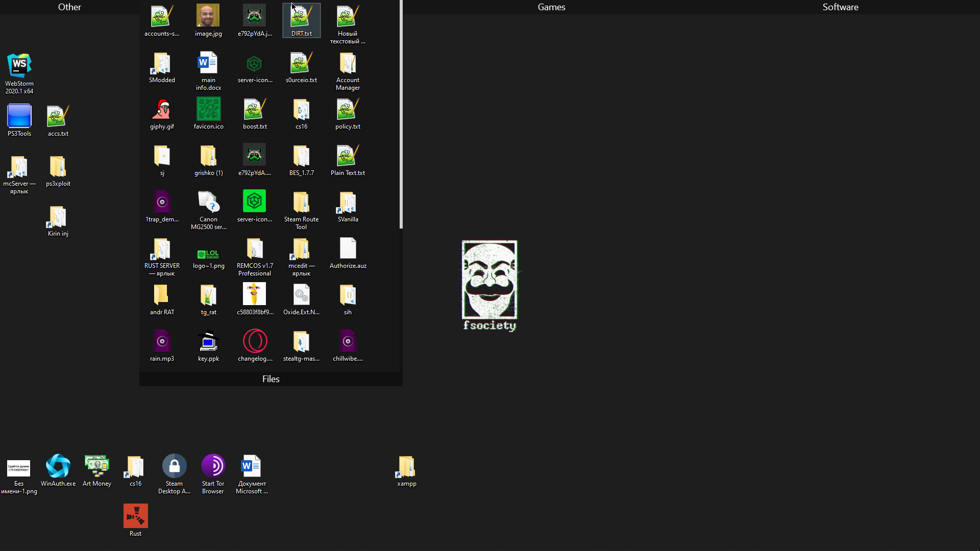
Task: Click the Steam Desktop Authenticator icon
Action: (174, 467)
